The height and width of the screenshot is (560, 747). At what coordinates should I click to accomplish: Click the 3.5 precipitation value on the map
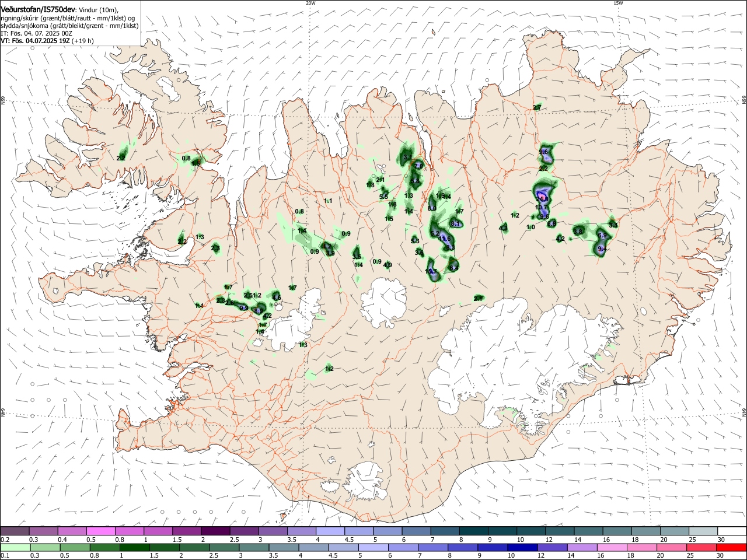pos(357,257)
